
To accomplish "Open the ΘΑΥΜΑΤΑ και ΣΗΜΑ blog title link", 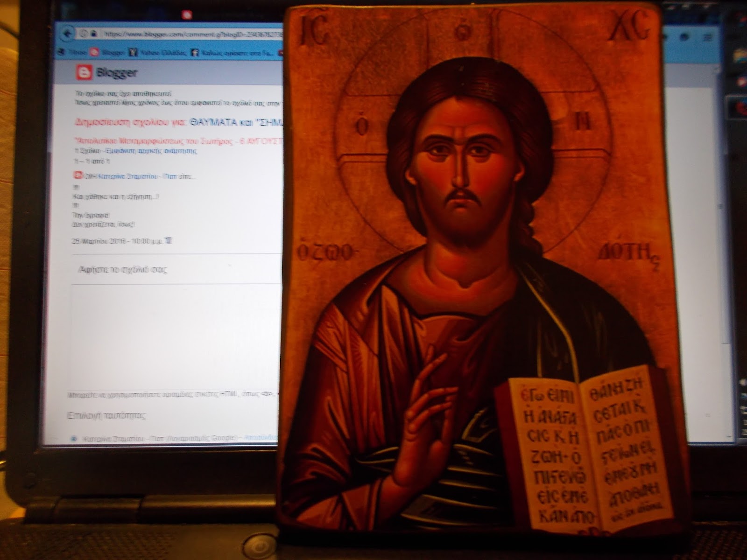I will tap(236, 123).
